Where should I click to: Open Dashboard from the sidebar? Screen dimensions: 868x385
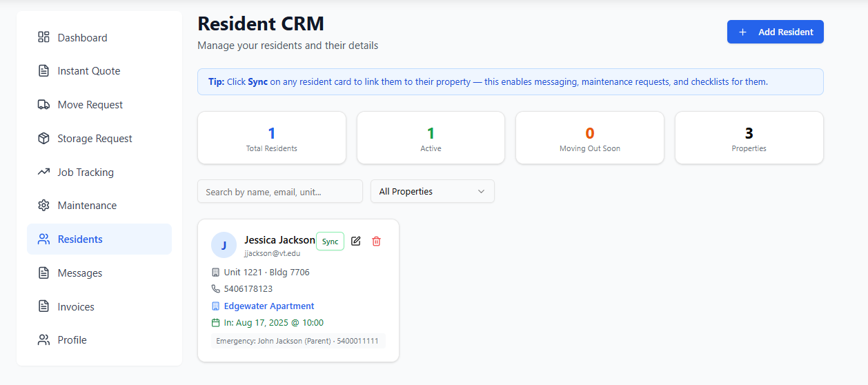coord(99,37)
